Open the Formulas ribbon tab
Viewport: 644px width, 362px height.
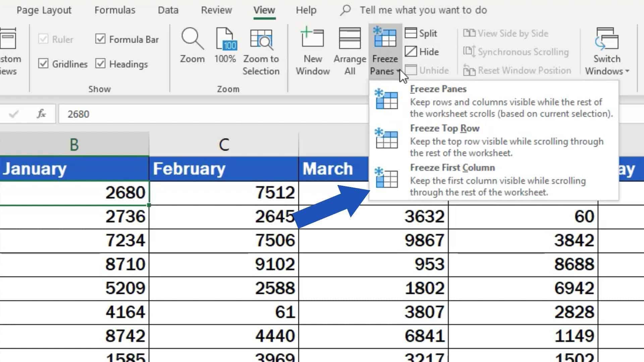pos(114,10)
